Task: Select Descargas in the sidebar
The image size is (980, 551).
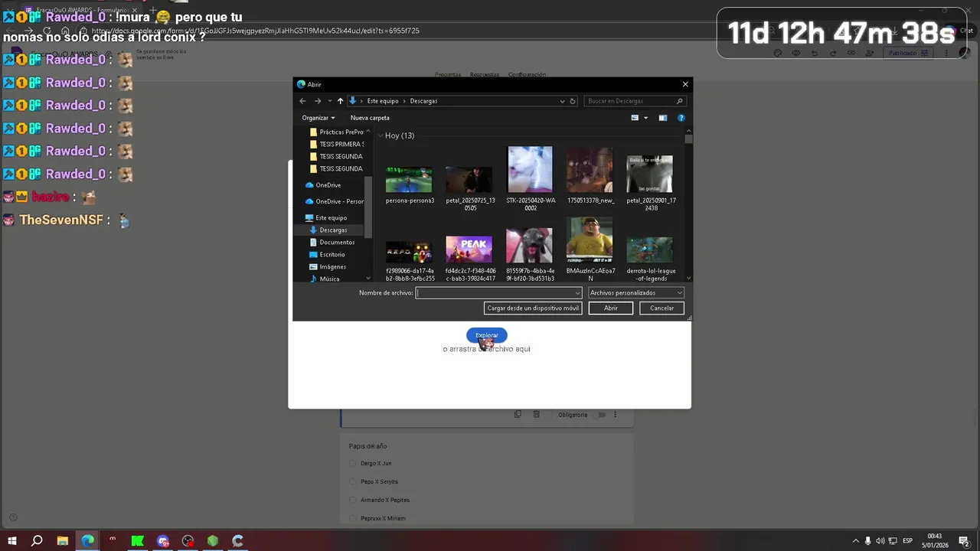Action: pyautogui.click(x=328, y=230)
